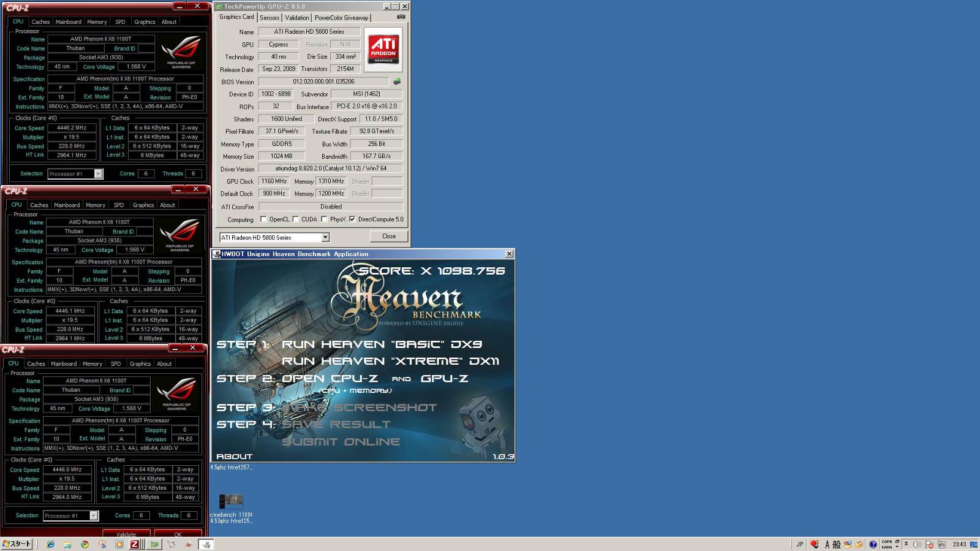Click the GPU-Z screenshot camera icon
980x551 pixels.
pyautogui.click(x=401, y=17)
